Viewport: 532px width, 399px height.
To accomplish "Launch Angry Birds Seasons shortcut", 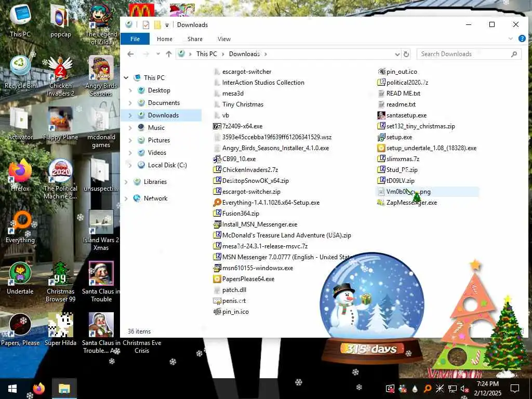I will tap(101, 76).
